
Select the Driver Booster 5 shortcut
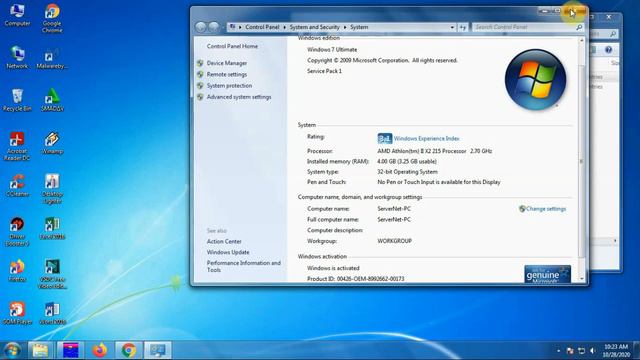(17, 231)
